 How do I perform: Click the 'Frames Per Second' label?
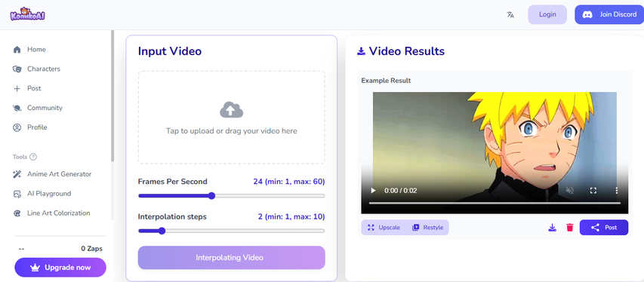click(x=172, y=182)
